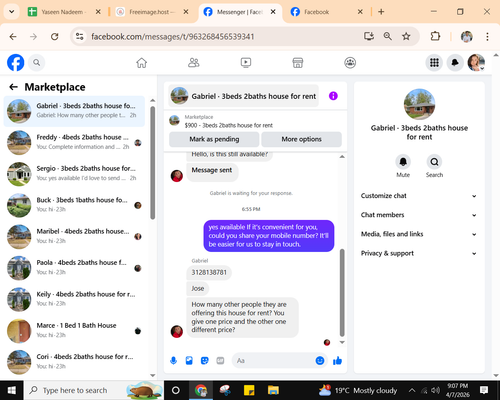Click the taskbar search box

(94, 390)
